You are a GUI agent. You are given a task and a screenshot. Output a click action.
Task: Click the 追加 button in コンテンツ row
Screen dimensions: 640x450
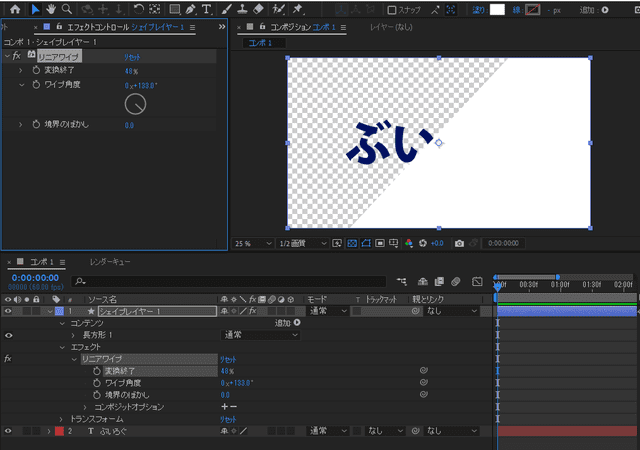(288, 323)
